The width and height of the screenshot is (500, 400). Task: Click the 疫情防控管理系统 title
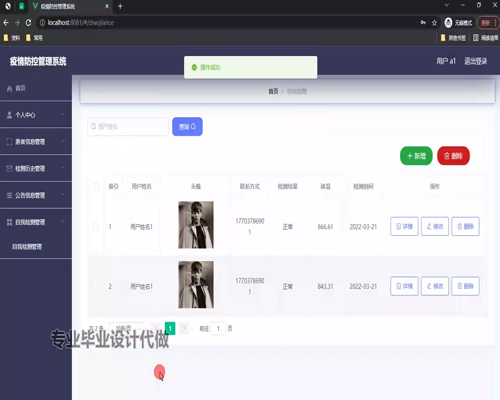coord(38,61)
